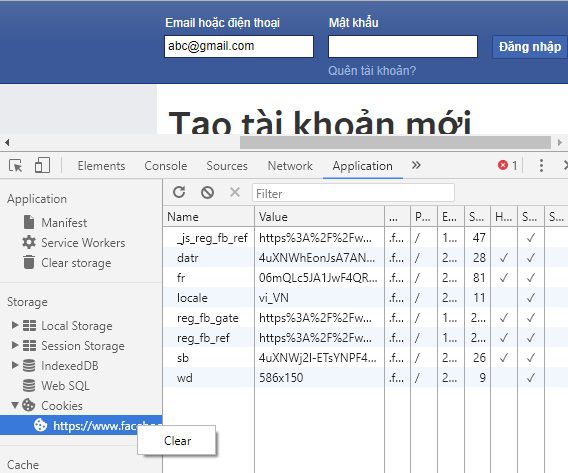Click the scrollbar right arrow
568x473 pixels.
560,142
